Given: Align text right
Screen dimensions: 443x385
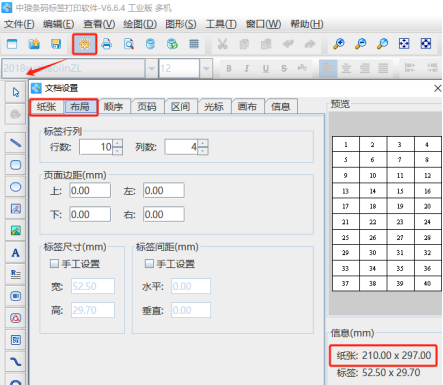Looking at the screenshot, I should (x=365, y=69).
